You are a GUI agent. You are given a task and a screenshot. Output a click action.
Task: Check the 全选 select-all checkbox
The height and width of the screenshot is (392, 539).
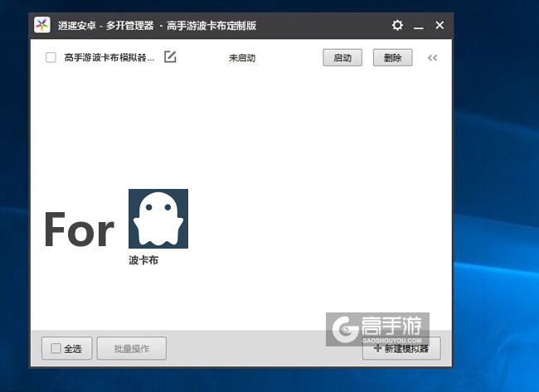(56, 348)
